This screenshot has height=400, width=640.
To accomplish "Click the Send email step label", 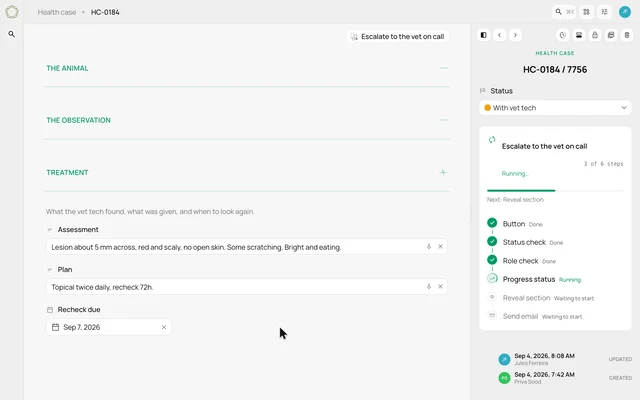I will 520,316.
